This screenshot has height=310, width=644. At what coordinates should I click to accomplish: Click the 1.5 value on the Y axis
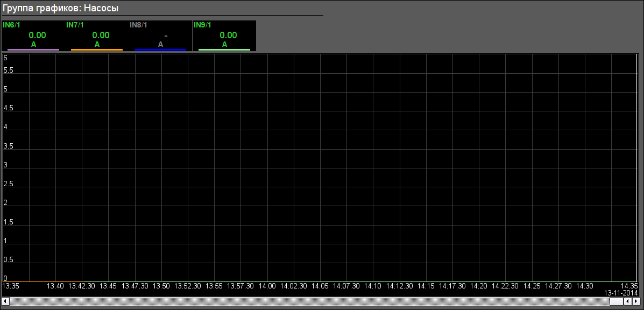(x=8, y=222)
